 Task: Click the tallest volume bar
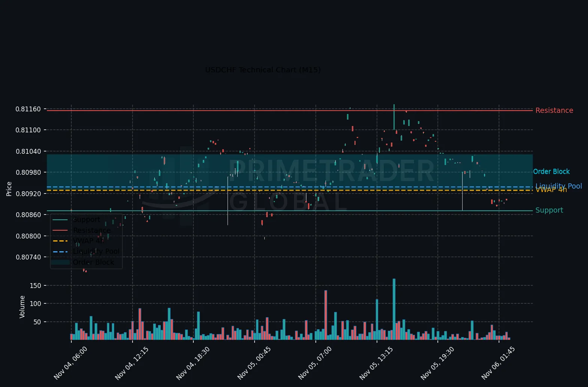click(394, 309)
